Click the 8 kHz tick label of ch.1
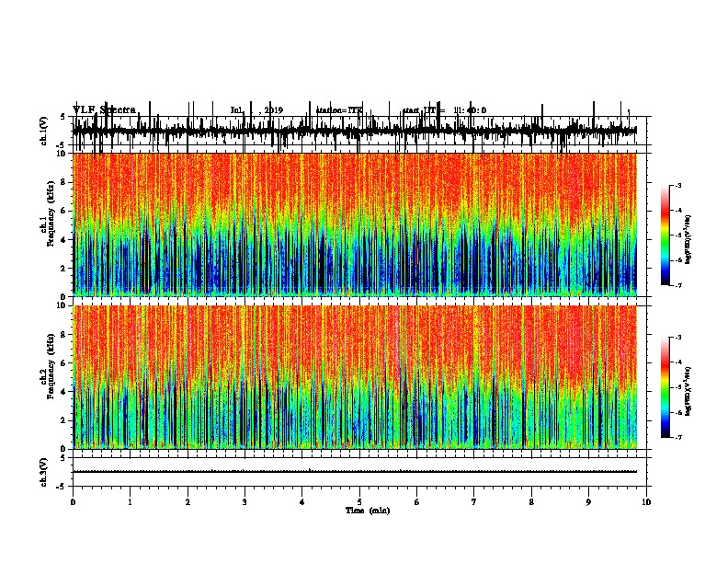 (x=64, y=182)
